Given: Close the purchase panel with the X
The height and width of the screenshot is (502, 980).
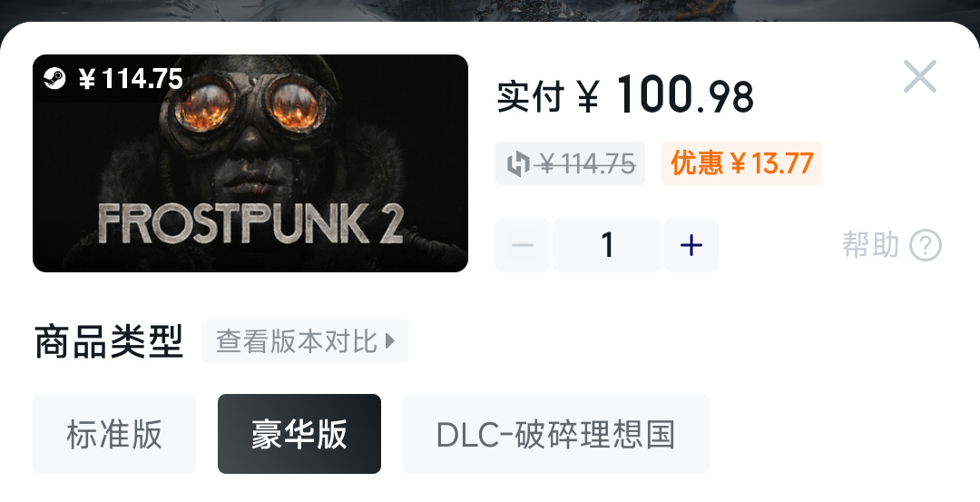Looking at the screenshot, I should point(919,76).
